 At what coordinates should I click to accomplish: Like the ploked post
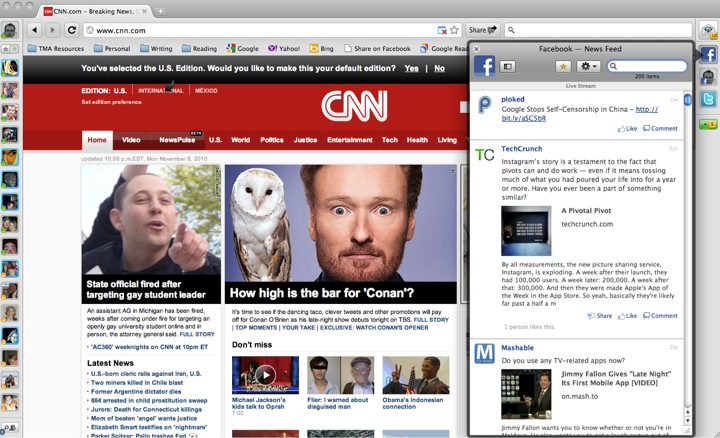[627, 129]
